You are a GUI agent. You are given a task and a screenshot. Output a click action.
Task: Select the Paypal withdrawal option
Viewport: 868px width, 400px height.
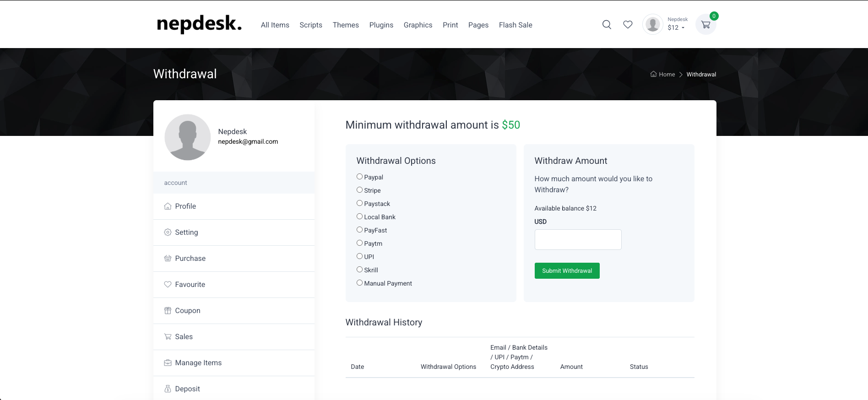pyautogui.click(x=359, y=177)
